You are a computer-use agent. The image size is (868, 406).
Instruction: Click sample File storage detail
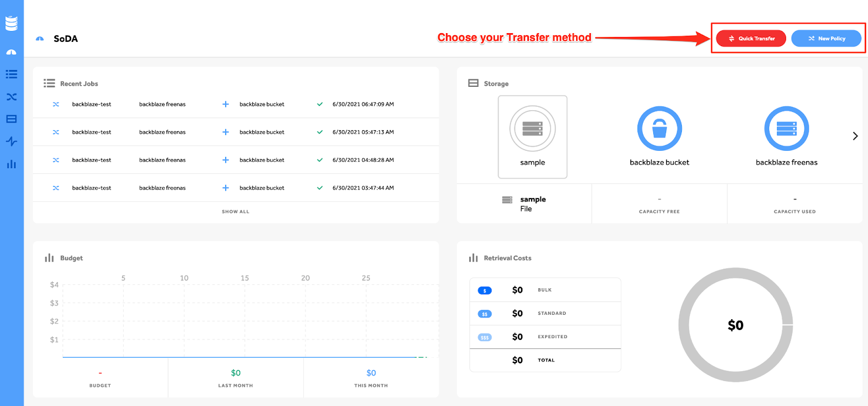[524, 204]
